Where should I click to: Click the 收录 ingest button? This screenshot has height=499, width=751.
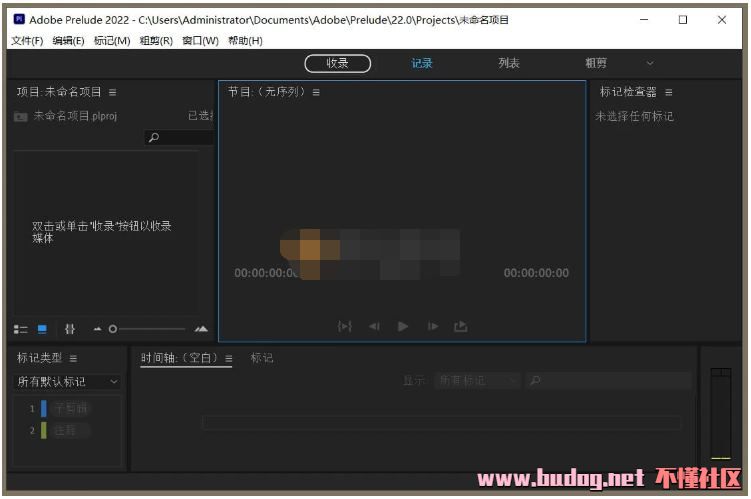click(338, 63)
